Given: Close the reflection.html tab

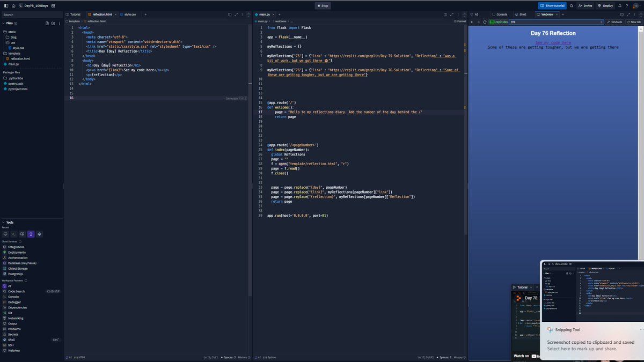Looking at the screenshot, I should [x=115, y=14].
